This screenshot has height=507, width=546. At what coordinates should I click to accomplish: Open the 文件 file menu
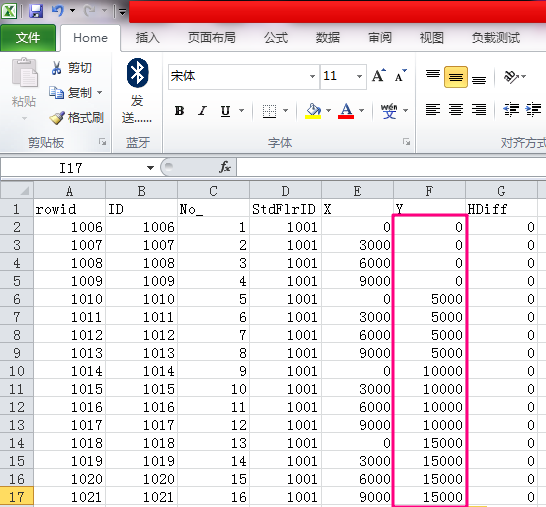point(28,38)
